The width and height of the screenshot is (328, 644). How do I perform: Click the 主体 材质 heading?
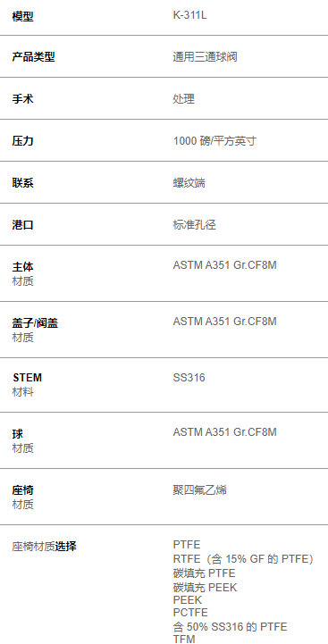click(x=22, y=274)
